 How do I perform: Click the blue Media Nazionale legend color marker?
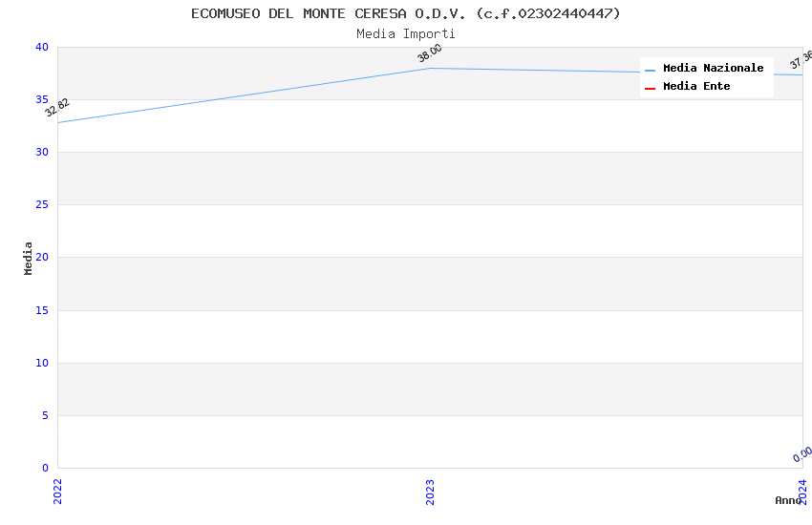click(650, 71)
